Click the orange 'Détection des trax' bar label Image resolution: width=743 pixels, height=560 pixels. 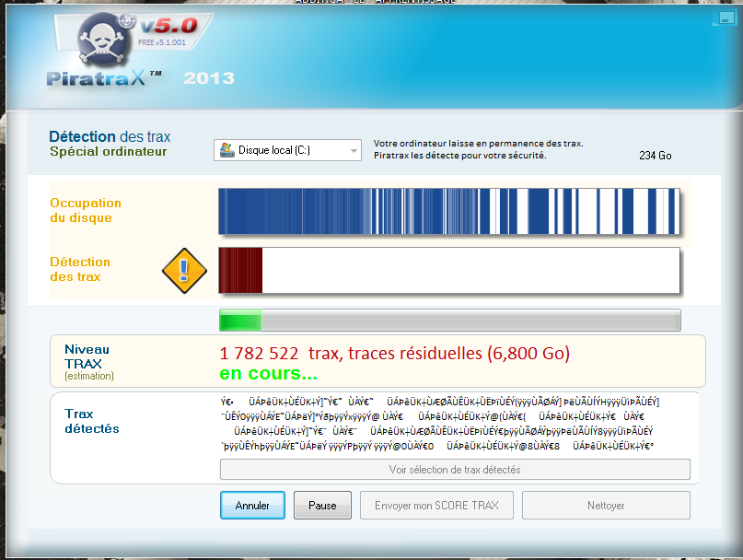[x=80, y=269]
